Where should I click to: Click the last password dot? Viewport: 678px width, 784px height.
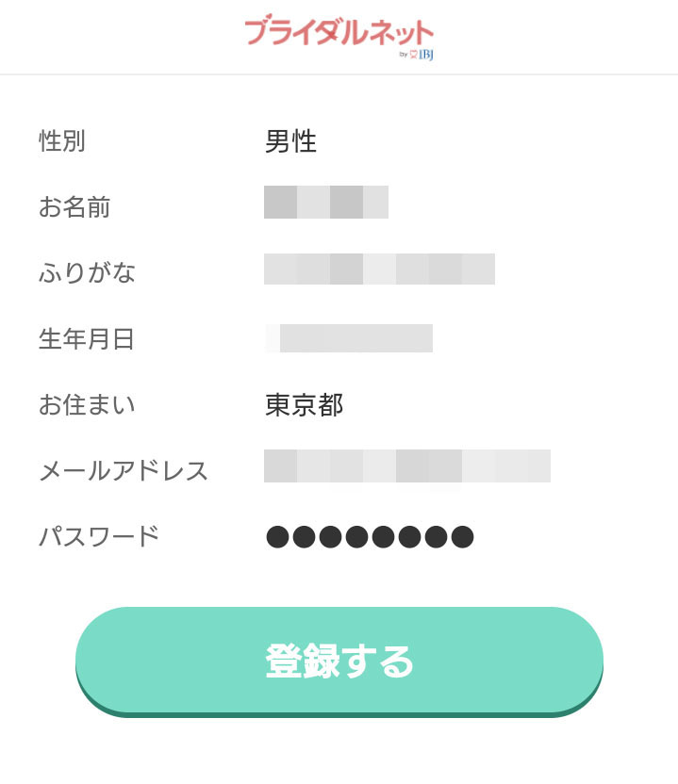pyautogui.click(x=462, y=537)
